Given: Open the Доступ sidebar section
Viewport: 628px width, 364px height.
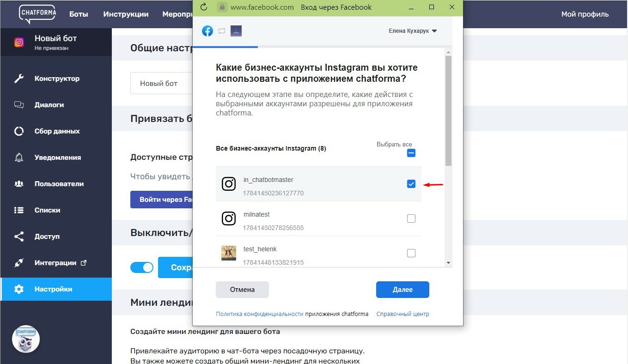Looking at the screenshot, I should [x=56, y=237].
